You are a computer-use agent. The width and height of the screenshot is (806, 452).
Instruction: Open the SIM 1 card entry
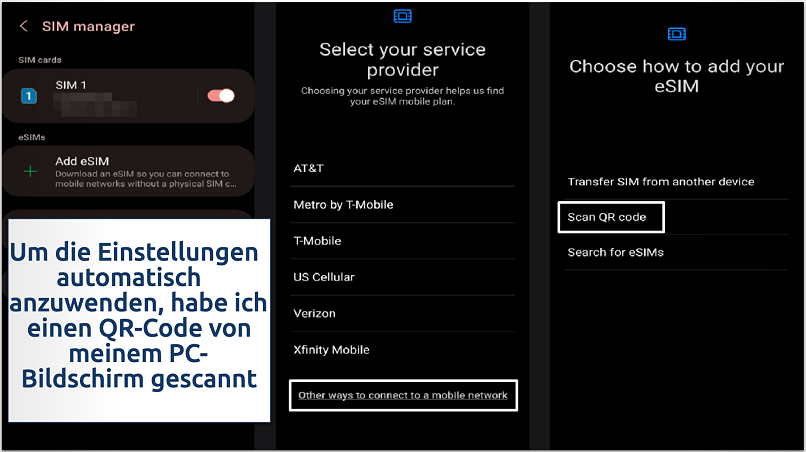click(x=129, y=96)
